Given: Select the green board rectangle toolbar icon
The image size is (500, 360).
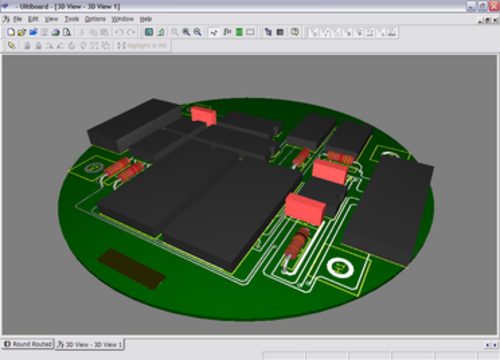Looking at the screenshot, I should (x=239, y=32).
